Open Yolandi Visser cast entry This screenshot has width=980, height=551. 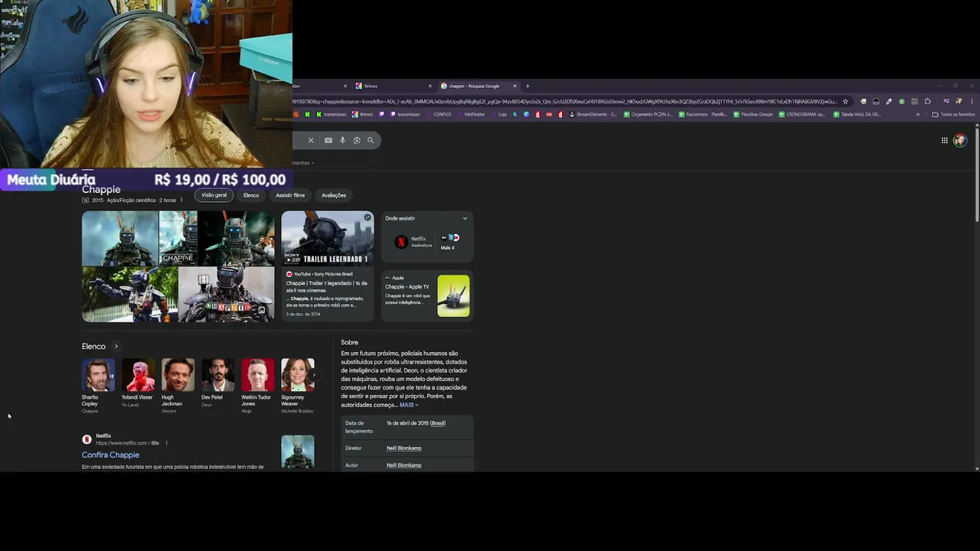click(x=138, y=383)
